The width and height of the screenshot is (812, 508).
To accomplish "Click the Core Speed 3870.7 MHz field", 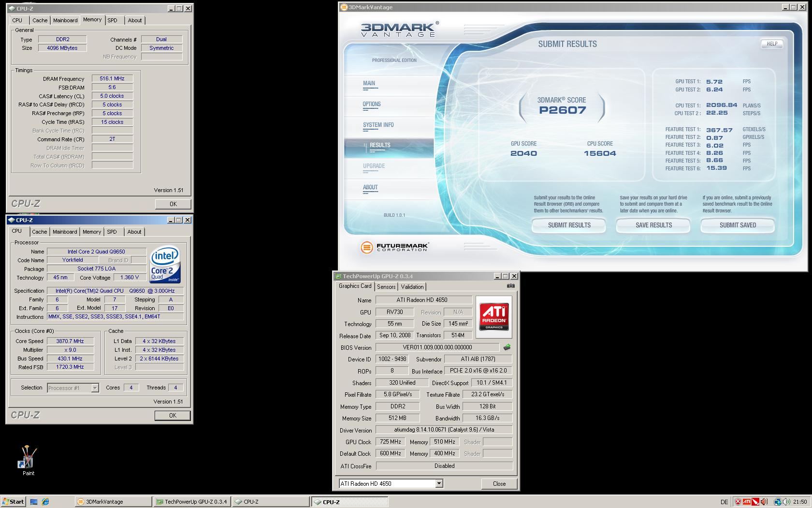I will point(70,341).
